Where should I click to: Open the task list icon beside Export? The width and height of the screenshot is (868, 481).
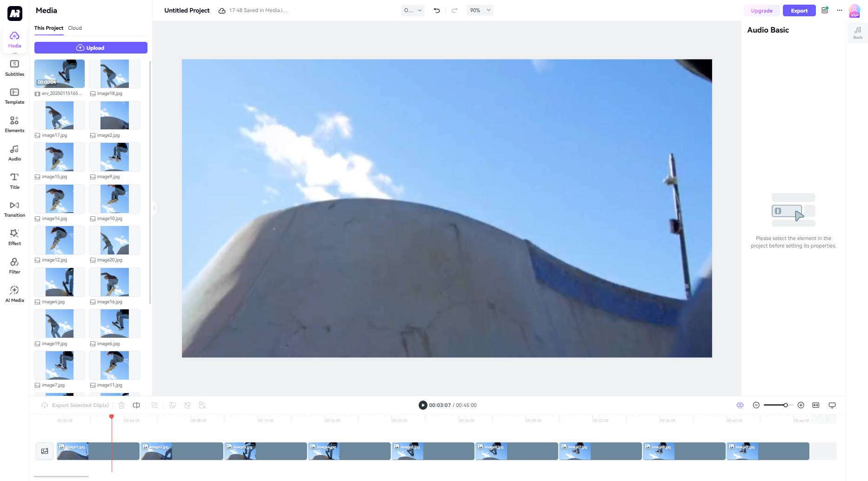(825, 10)
